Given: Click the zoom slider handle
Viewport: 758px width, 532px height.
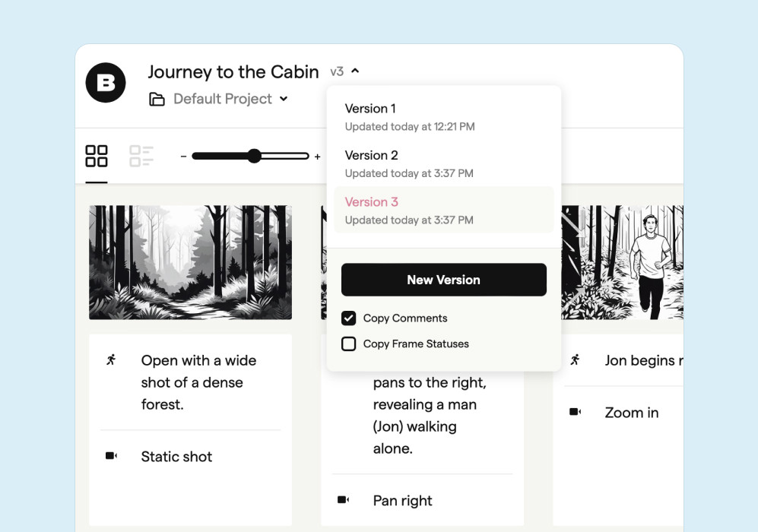Looking at the screenshot, I should point(254,157).
